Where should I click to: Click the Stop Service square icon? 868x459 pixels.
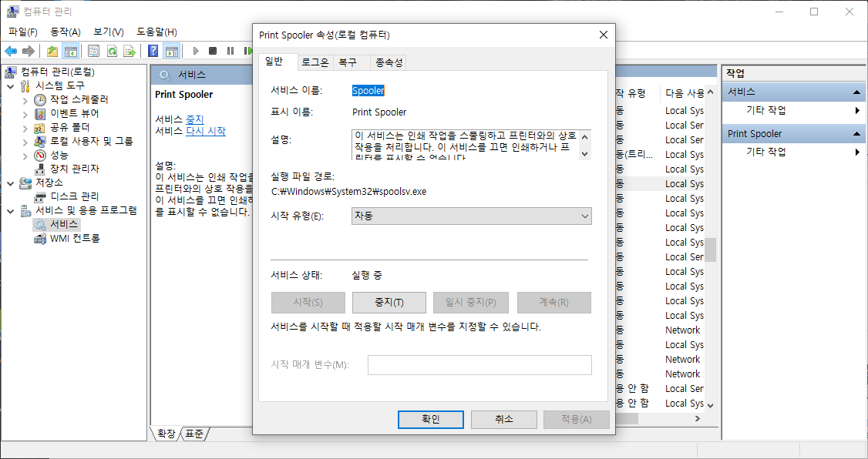pos(213,52)
